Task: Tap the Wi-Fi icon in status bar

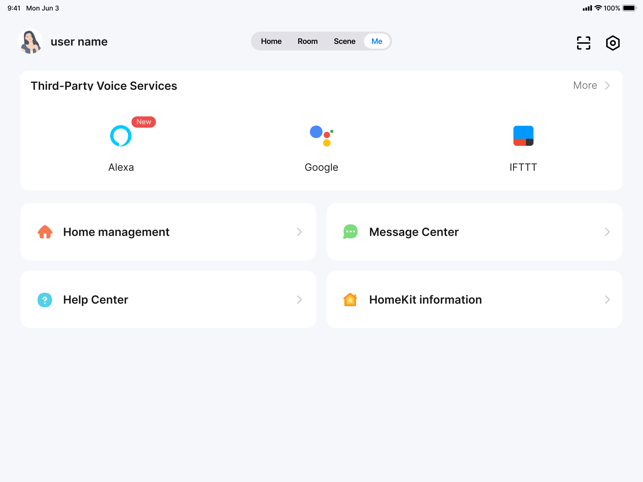Action: point(598,8)
